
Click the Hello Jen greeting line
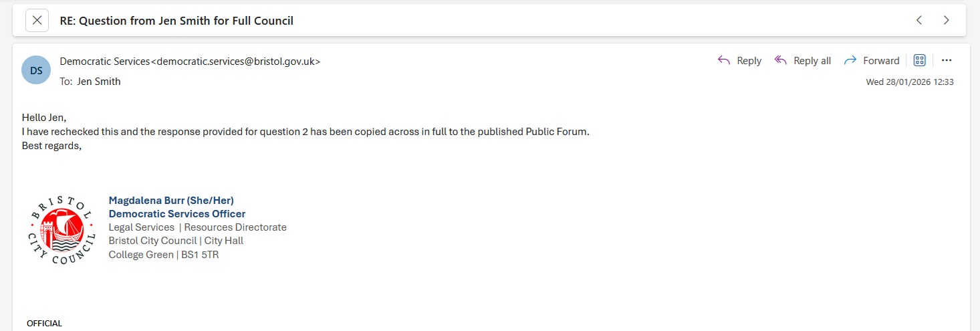(x=44, y=118)
